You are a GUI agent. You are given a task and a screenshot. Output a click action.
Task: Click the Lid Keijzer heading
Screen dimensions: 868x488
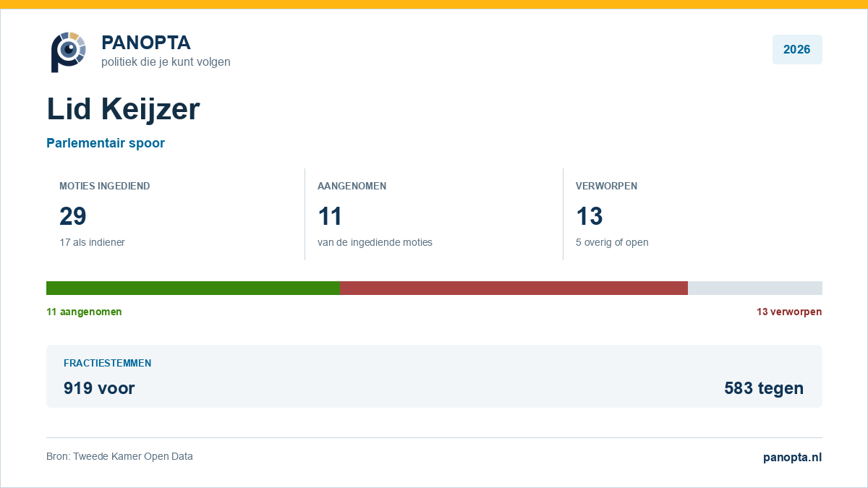click(123, 109)
